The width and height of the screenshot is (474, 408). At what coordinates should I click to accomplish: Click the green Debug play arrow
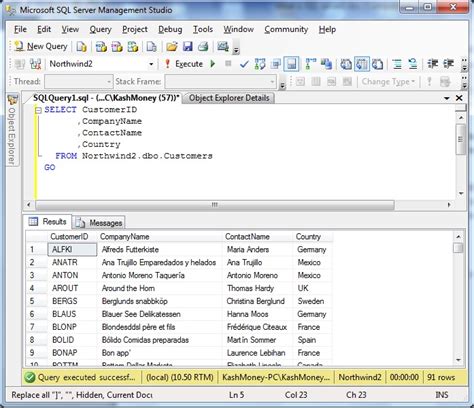(x=213, y=64)
